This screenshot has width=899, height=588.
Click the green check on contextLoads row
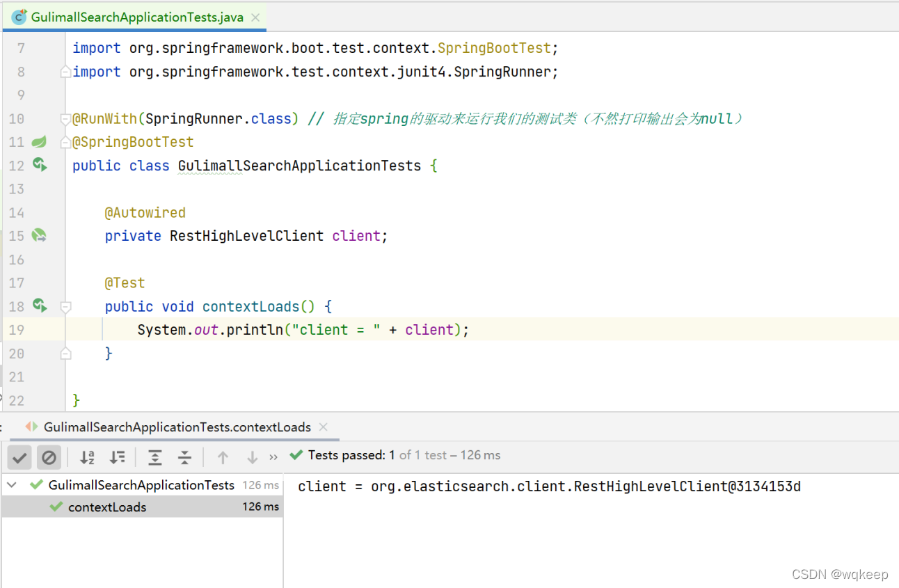56,507
